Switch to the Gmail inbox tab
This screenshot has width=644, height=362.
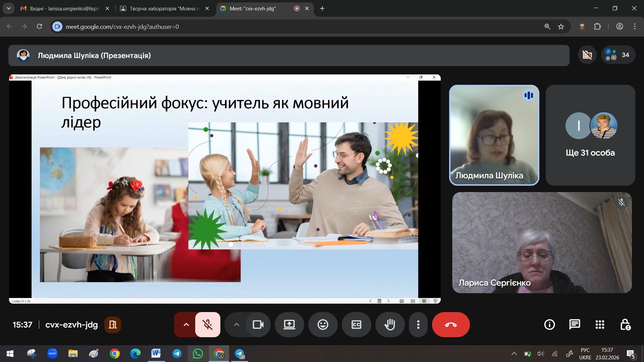point(64,8)
